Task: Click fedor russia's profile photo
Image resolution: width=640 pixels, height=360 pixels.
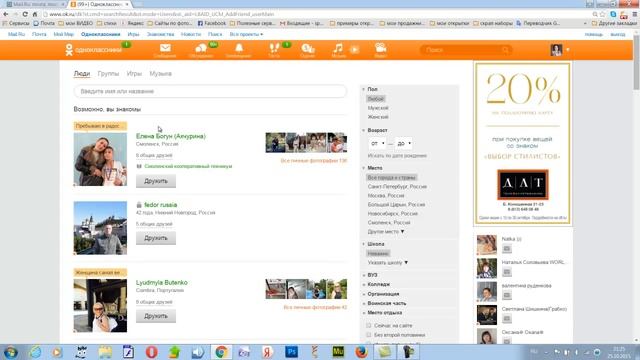Action: point(100,228)
